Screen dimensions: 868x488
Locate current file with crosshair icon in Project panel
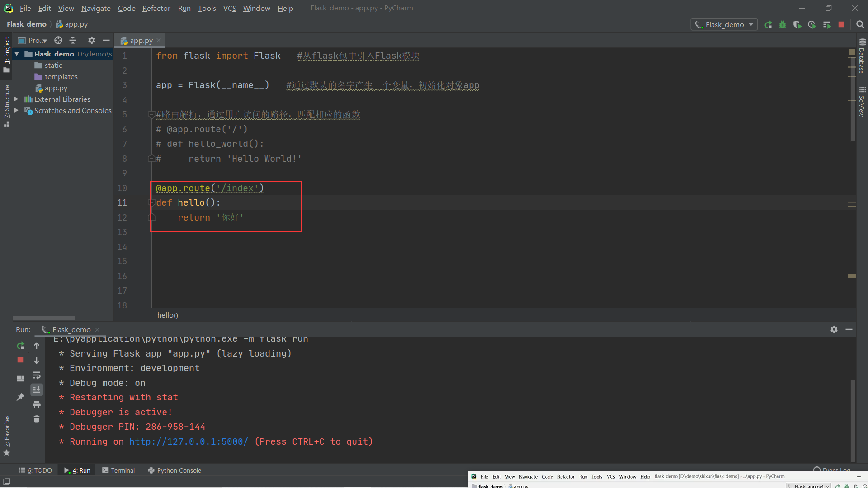click(x=58, y=40)
